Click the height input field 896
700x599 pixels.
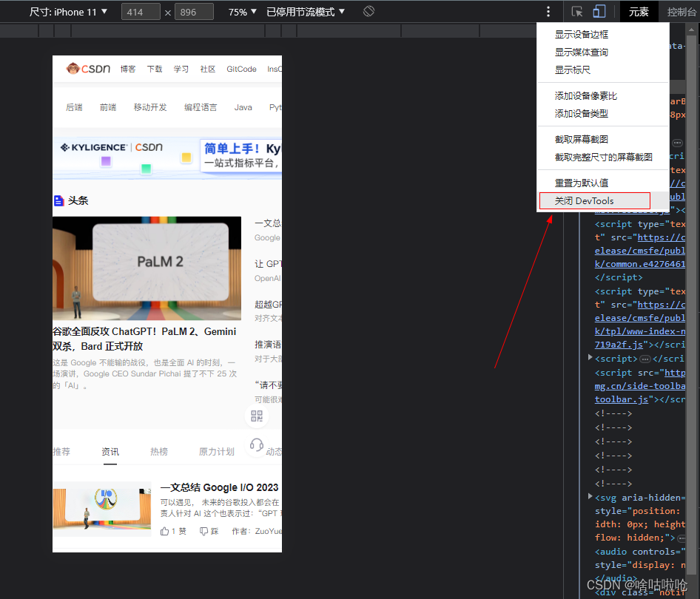(x=194, y=12)
